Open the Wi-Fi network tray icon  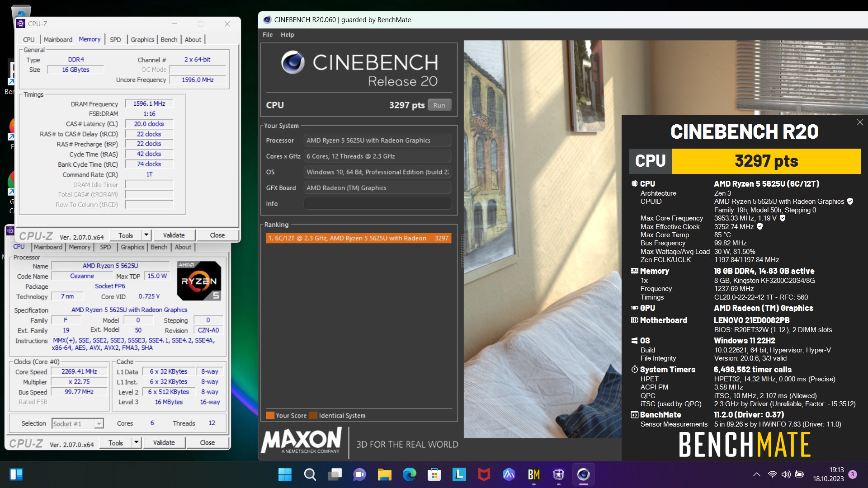773,474
